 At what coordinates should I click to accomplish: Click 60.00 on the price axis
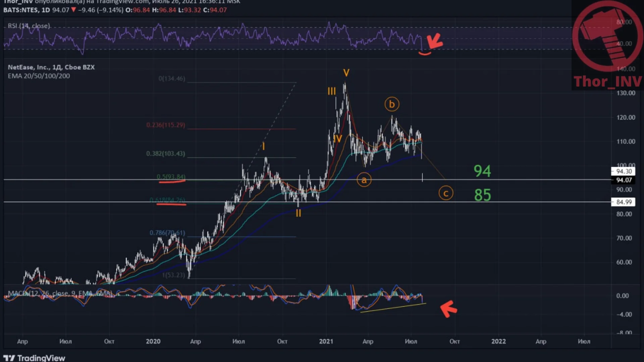coord(624,262)
